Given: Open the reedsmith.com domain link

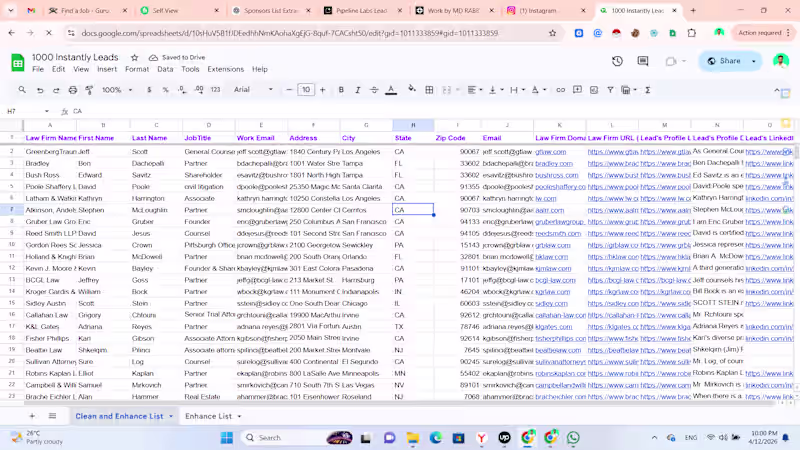Looking at the screenshot, I should click(558, 234).
